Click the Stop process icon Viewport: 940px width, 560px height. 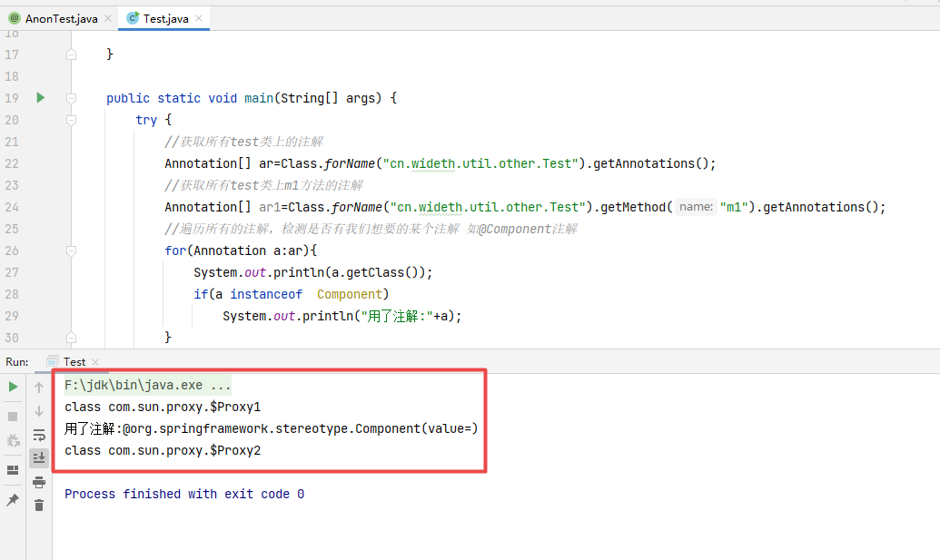click(13, 417)
